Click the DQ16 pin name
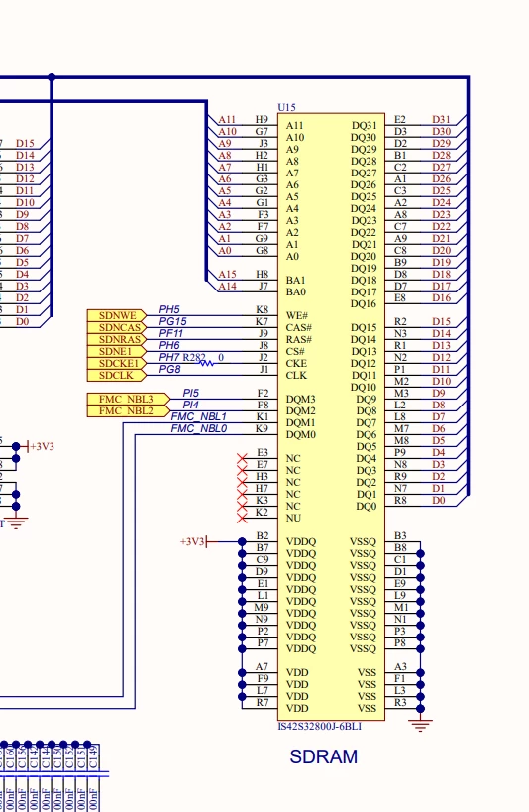 pos(364,303)
